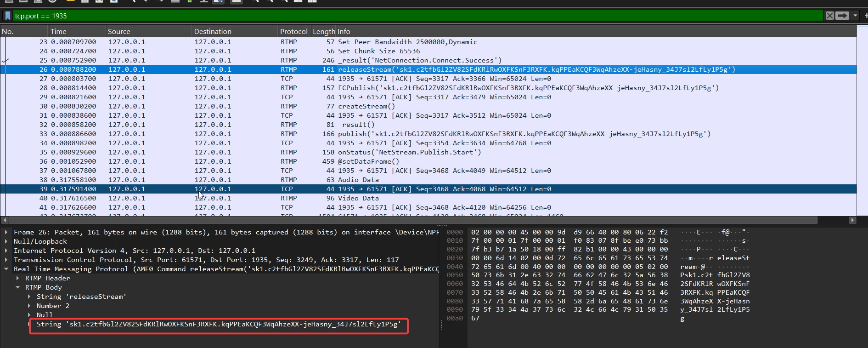Sort packets by the No. column
The height and width of the screenshot is (348, 868).
(x=24, y=31)
